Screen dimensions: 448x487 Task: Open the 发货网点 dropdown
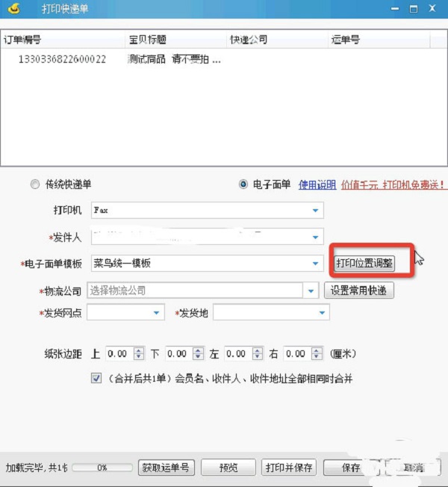(x=125, y=312)
